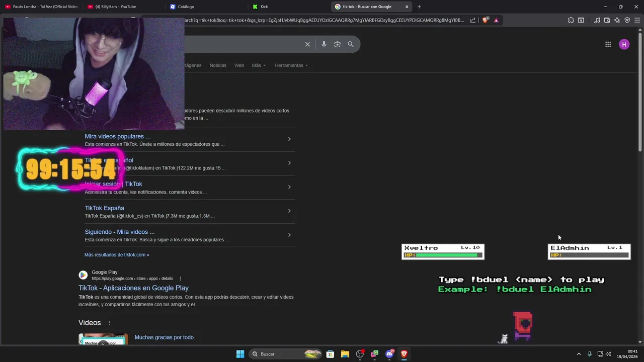Open volume control in system tray
Image resolution: width=644 pixels, height=362 pixels.
[x=608, y=354]
